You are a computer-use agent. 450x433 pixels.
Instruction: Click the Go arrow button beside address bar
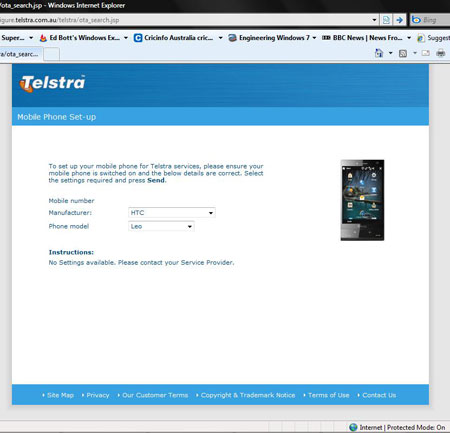click(399, 20)
